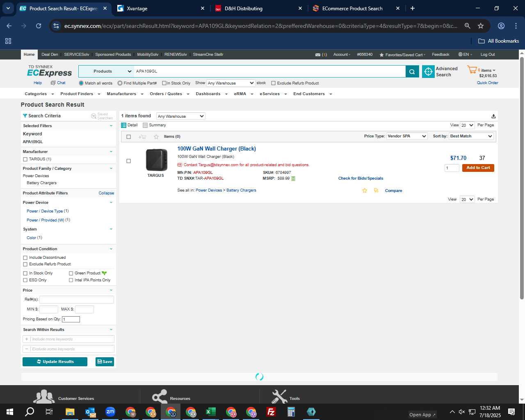Open Orders / Quotes menu
The height and width of the screenshot is (420, 525).
(169, 94)
